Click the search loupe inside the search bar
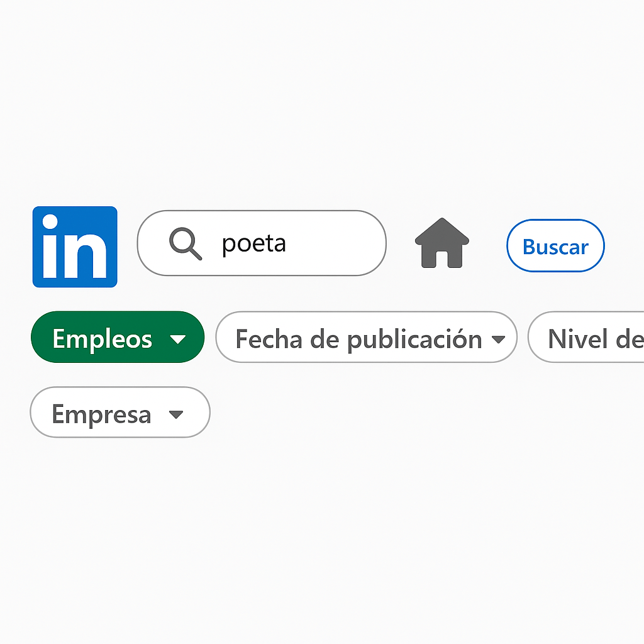644x644 pixels. click(184, 243)
